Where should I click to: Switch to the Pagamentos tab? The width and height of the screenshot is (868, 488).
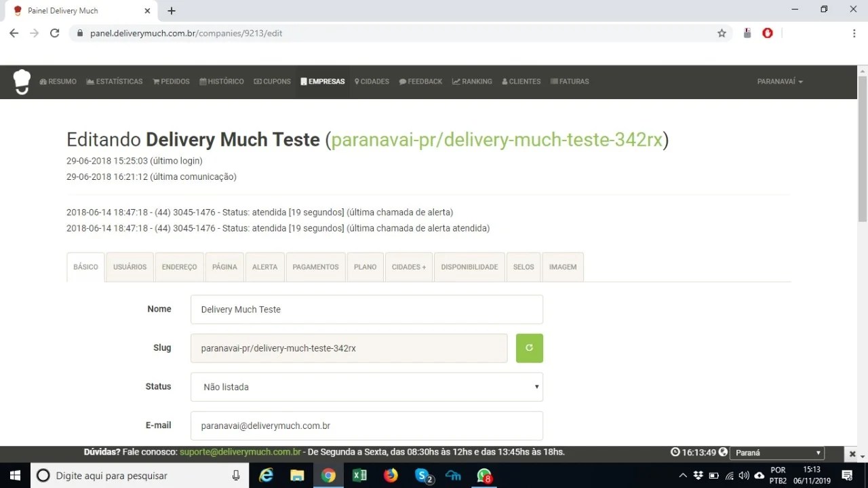point(315,267)
